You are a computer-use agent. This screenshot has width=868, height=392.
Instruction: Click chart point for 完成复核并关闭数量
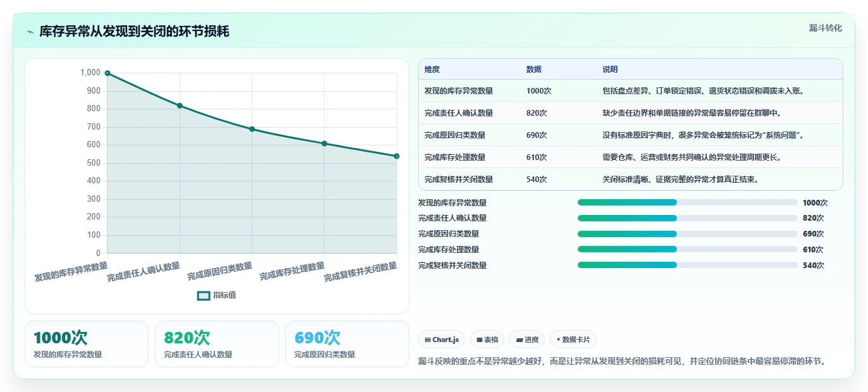click(397, 156)
